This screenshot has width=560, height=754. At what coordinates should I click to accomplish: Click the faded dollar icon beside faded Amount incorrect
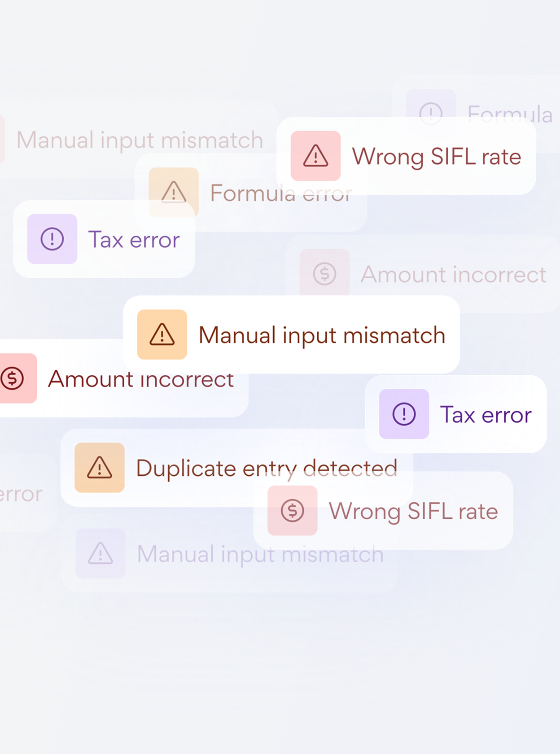pos(324,273)
